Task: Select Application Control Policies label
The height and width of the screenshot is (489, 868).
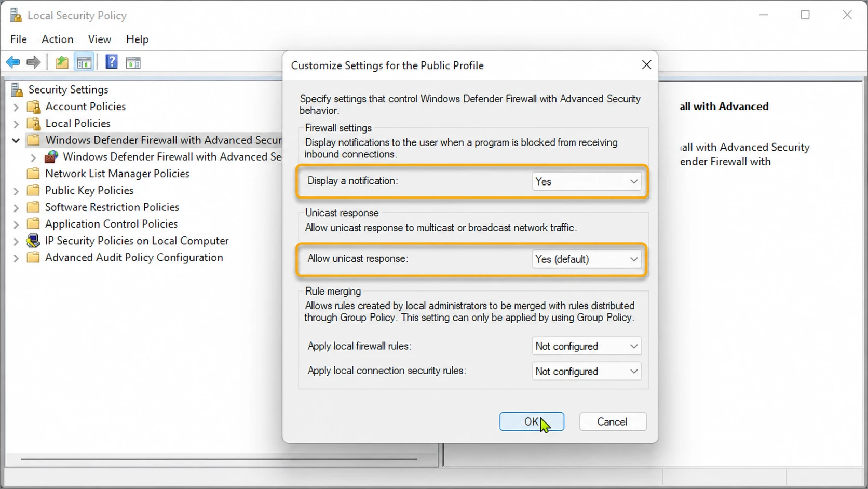Action: (x=112, y=224)
